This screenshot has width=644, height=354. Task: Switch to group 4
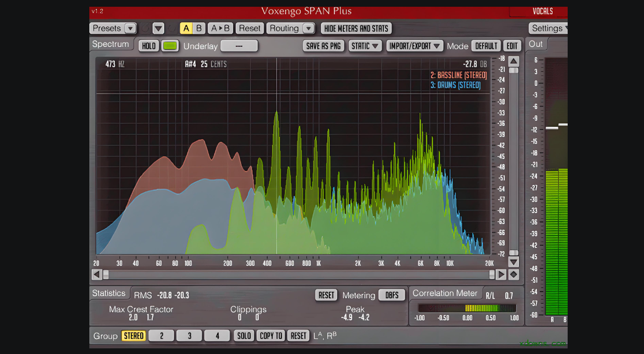click(217, 336)
